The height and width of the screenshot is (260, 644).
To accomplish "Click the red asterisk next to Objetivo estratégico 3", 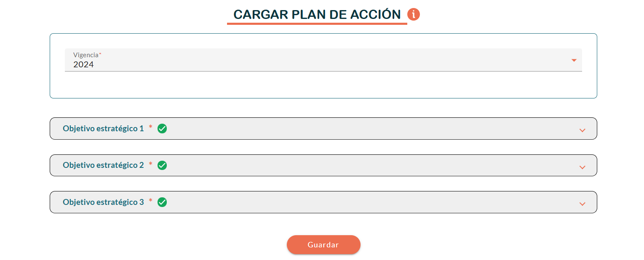I will pyautogui.click(x=150, y=201).
